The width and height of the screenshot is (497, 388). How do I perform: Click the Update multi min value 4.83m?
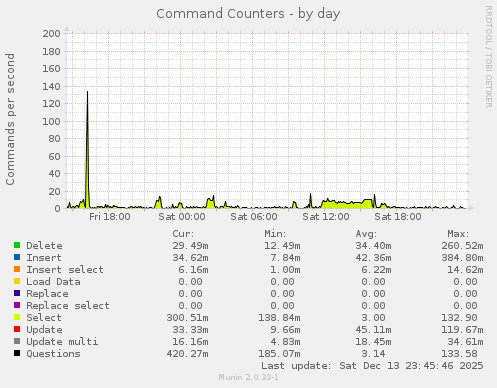[285, 342]
